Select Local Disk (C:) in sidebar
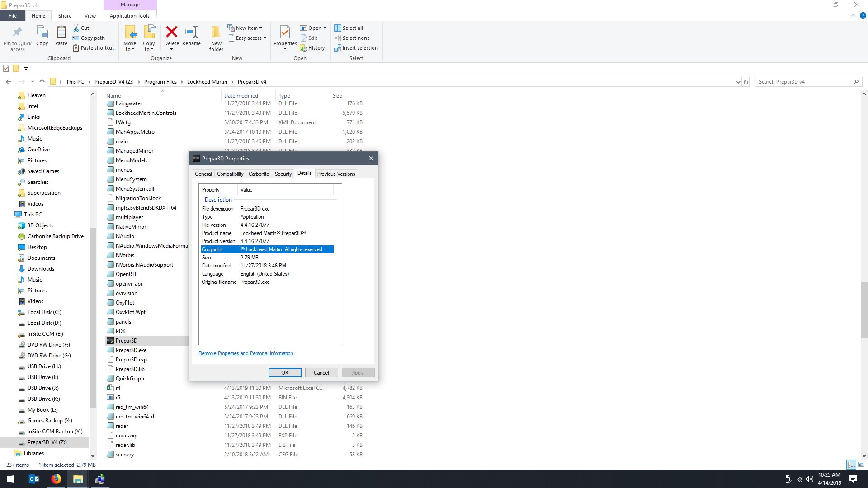 (44, 312)
